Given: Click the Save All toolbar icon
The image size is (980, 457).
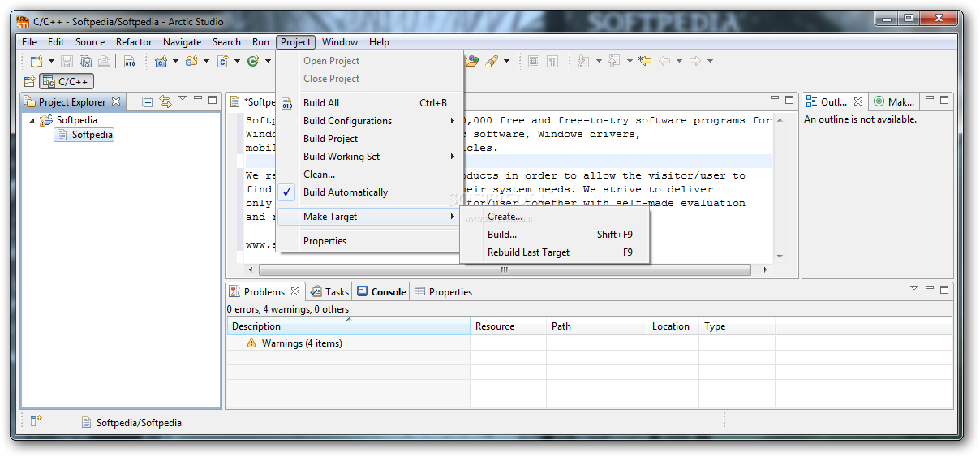Looking at the screenshot, I should click(x=85, y=61).
